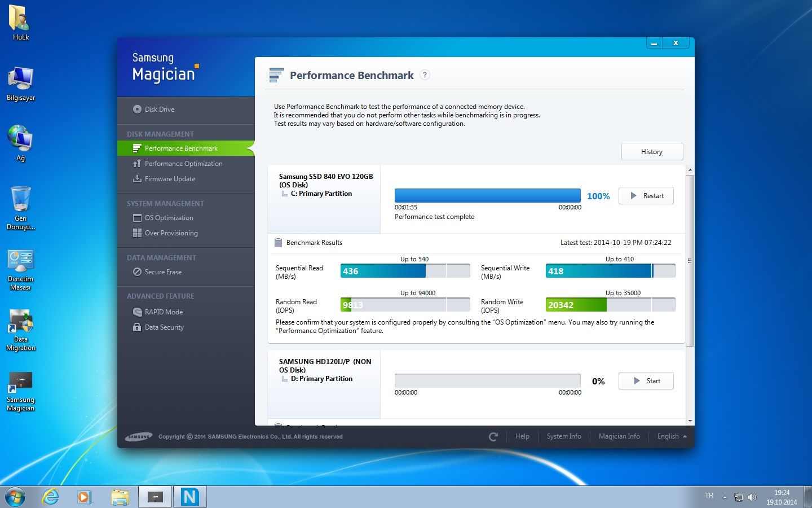Click the Data Security padlock icon
This screenshot has width=812, height=508.
(x=137, y=327)
